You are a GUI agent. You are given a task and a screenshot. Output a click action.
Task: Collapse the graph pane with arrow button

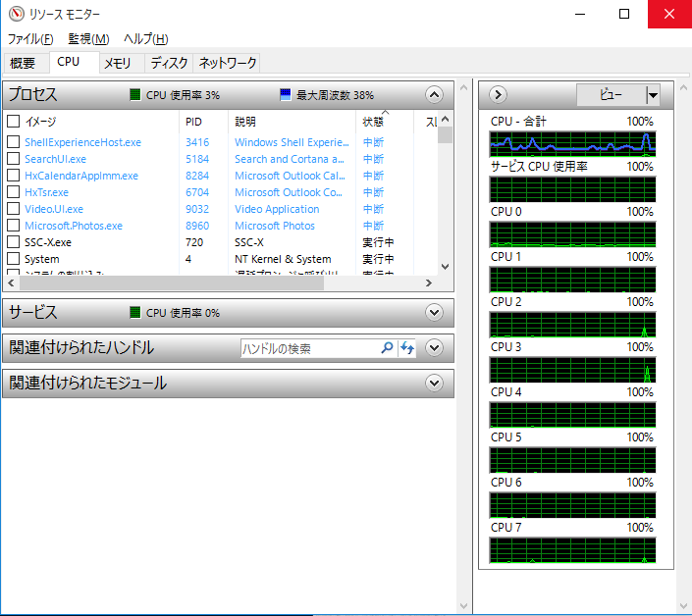pyautogui.click(x=498, y=95)
